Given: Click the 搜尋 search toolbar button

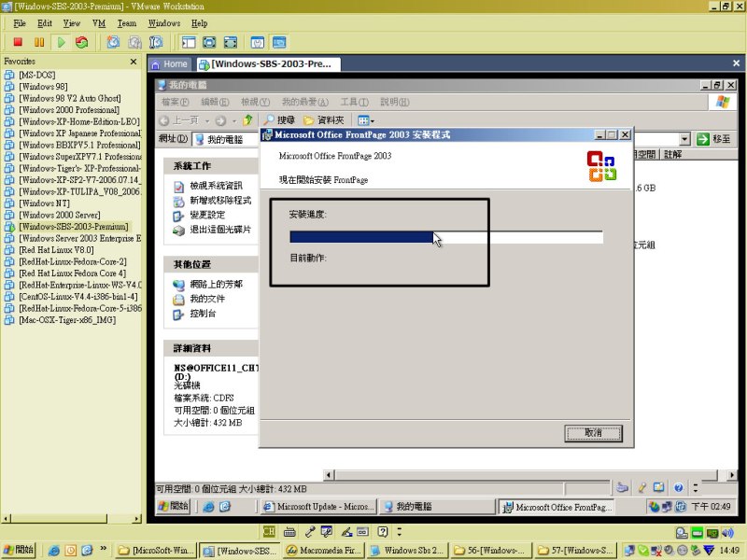Looking at the screenshot, I should 279,120.
